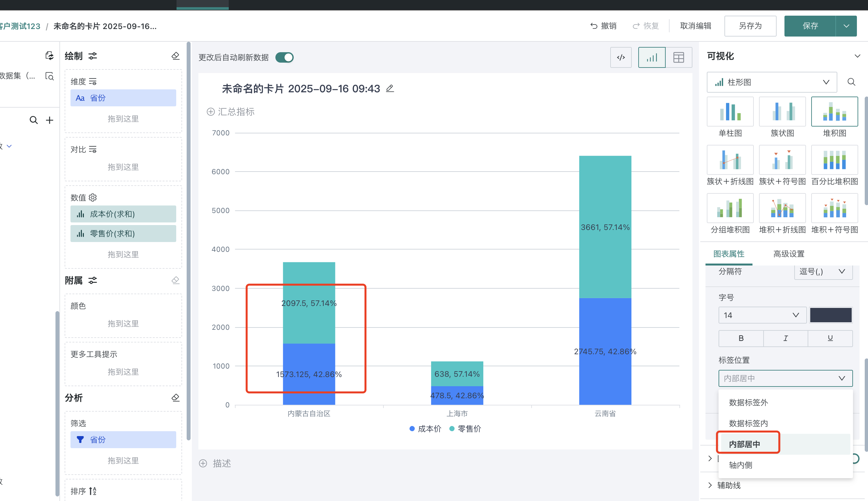
Task: Select 轴内侧 option
Action: click(x=785, y=465)
